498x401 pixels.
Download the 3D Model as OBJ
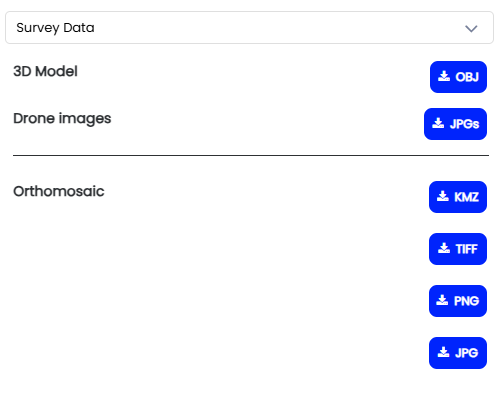(x=458, y=77)
